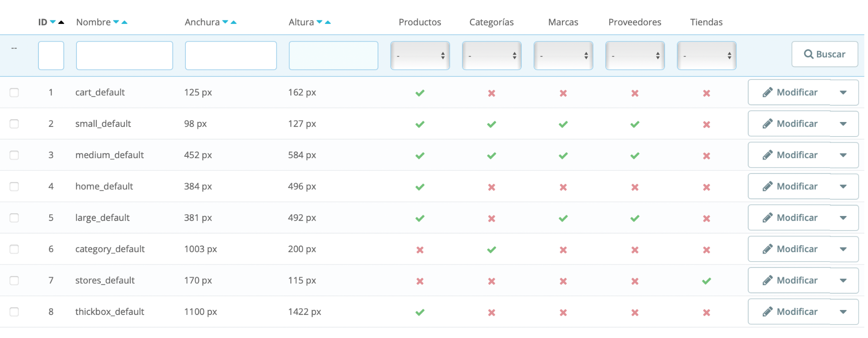Open the Proveedores filter dropdown
Viewport: 868px width, 338px height.
point(635,56)
